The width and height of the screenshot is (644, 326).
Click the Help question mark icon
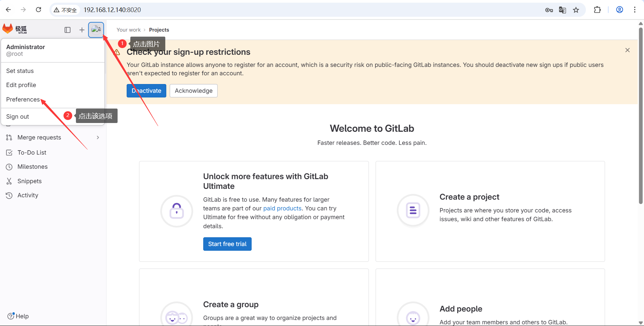click(x=11, y=316)
